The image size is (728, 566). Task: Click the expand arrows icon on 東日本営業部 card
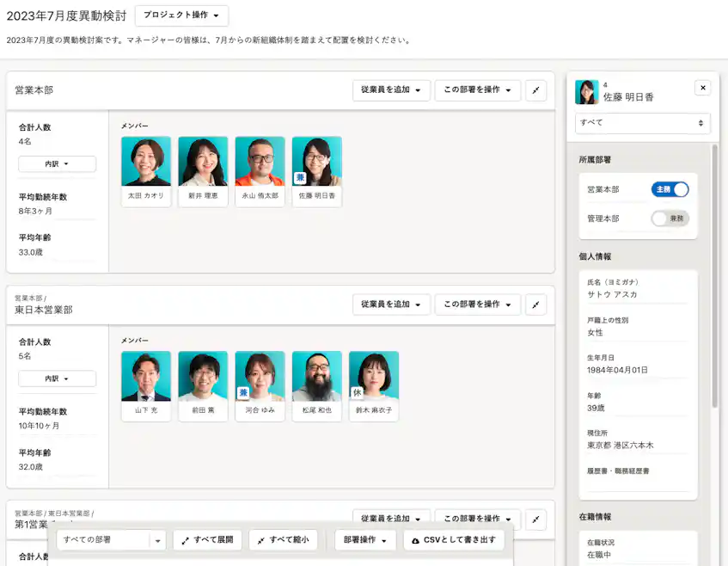tap(535, 304)
